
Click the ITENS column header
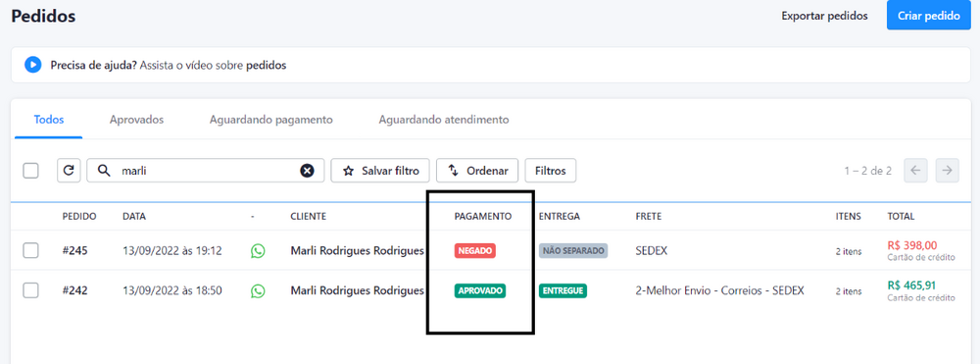pyautogui.click(x=848, y=217)
